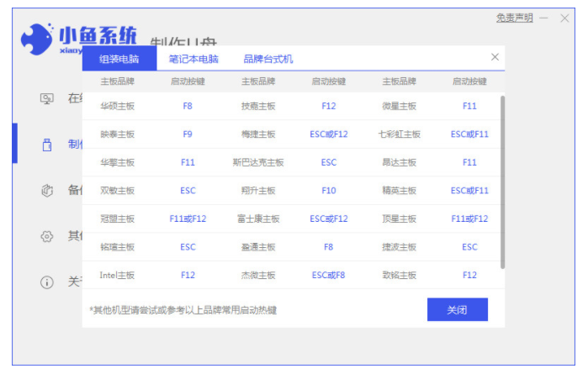588x374 pixels.
Task: Click F11 hotkey for 微星主板
Action: coord(469,106)
